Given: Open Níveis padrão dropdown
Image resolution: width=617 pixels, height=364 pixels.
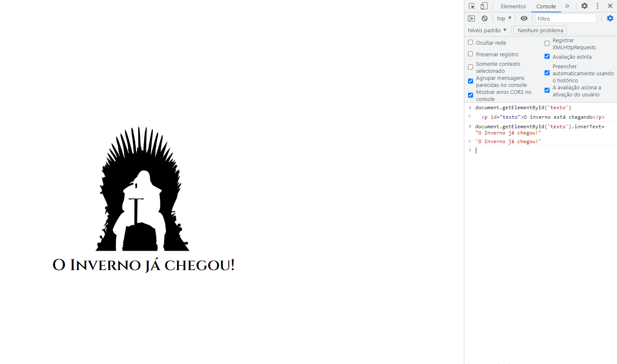Looking at the screenshot, I should tap(487, 30).
